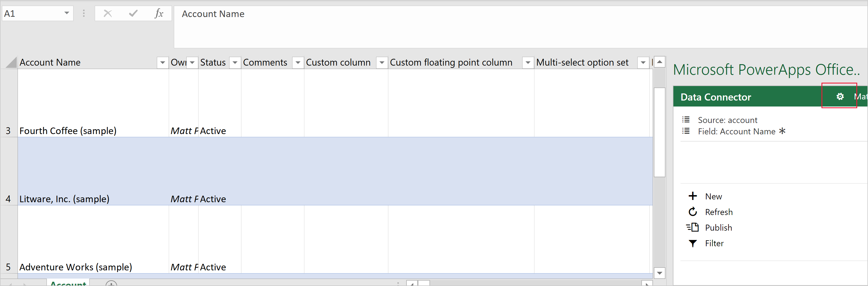
Task: Click the Filter funnel icon in the panel
Action: 693,243
